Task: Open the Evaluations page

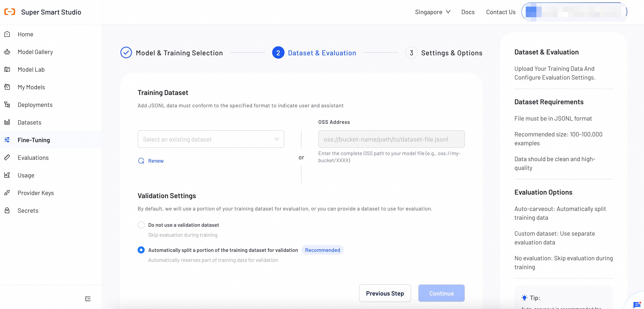Action: click(x=51, y=157)
